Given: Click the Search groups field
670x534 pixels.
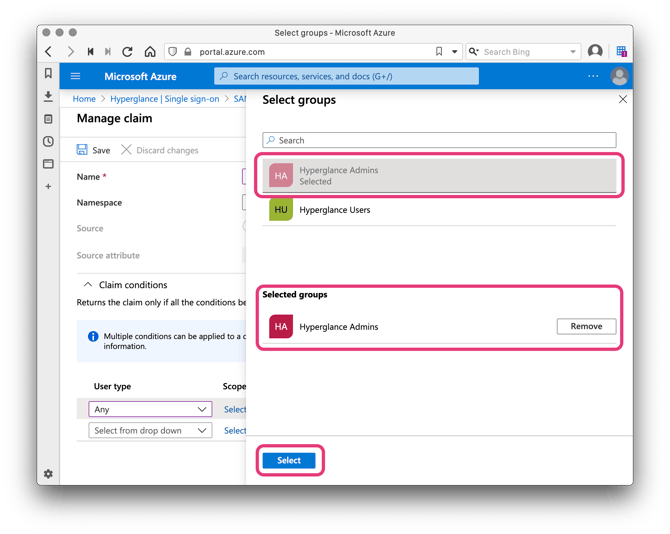Looking at the screenshot, I should [439, 140].
